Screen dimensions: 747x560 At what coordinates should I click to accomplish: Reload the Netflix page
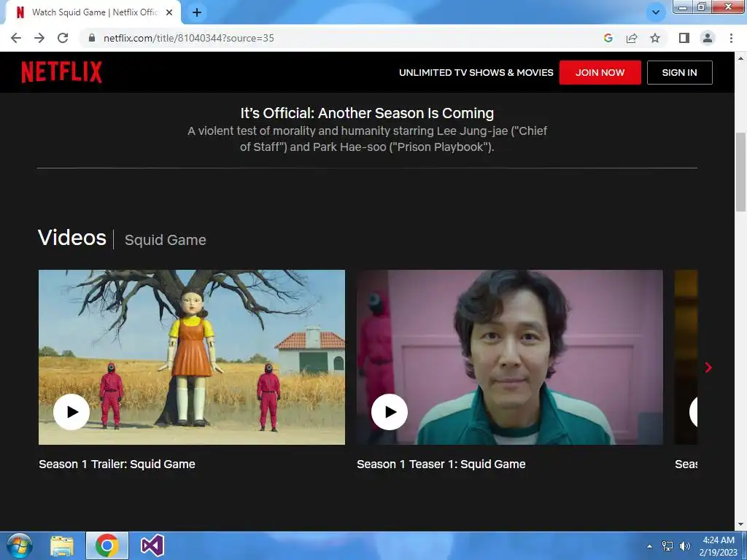pyautogui.click(x=63, y=38)
